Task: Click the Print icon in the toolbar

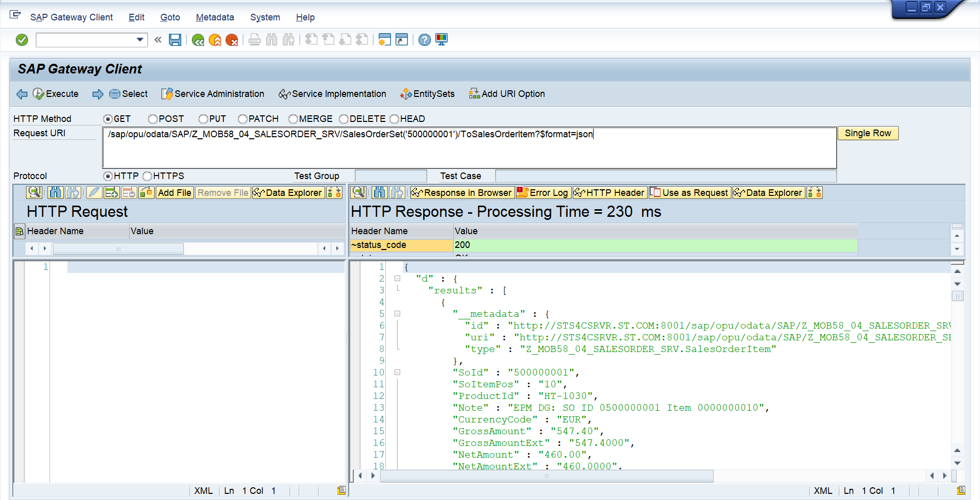Action: (255, 40)
